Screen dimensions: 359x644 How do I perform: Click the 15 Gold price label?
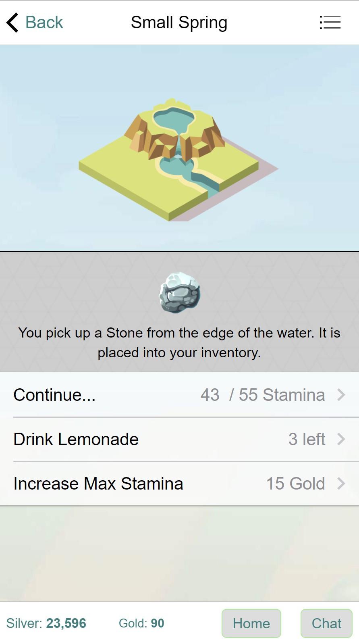coord(295,484)
